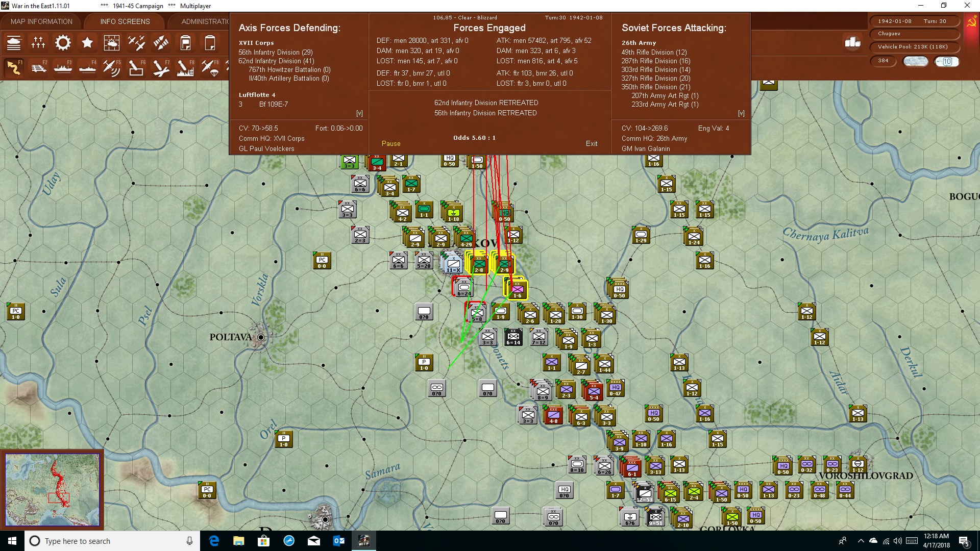980x551 pixels.
Task: Switch to the Map Information tab
Action: pos(41,21)
